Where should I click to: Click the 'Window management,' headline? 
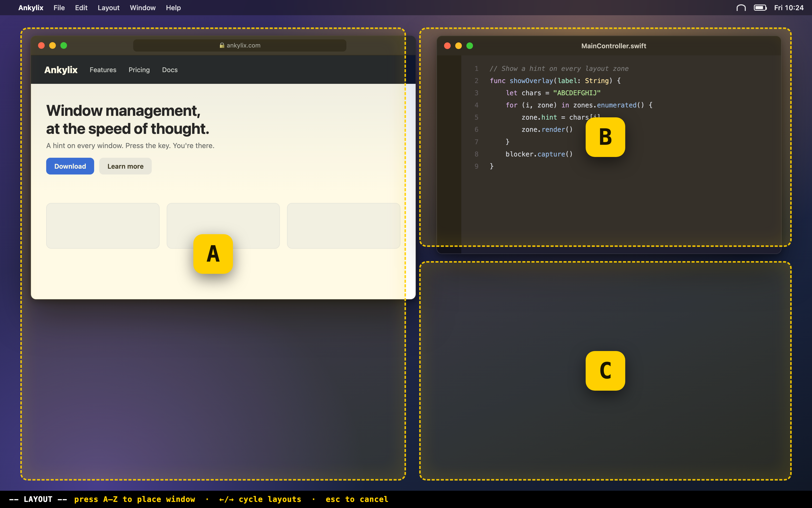tap(124, 110)
